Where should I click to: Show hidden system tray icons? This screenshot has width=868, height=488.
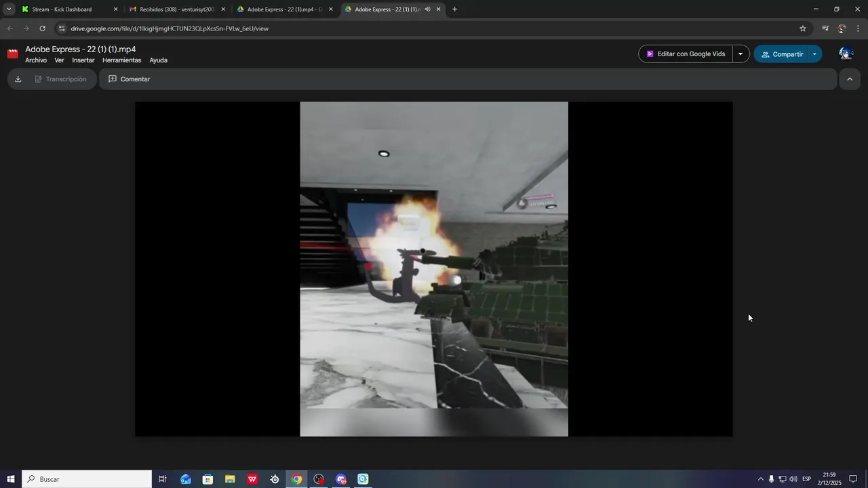click(760, 479)
